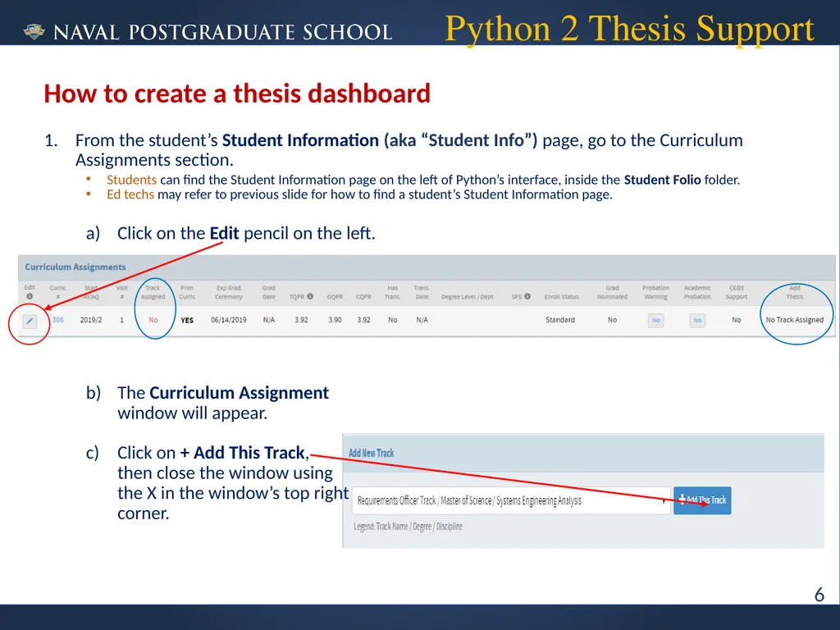Click the 'Python 2 Thesis Support' heading
This screenshot has width=840, height=630.
pyautogui.click(x=629, y=30)
